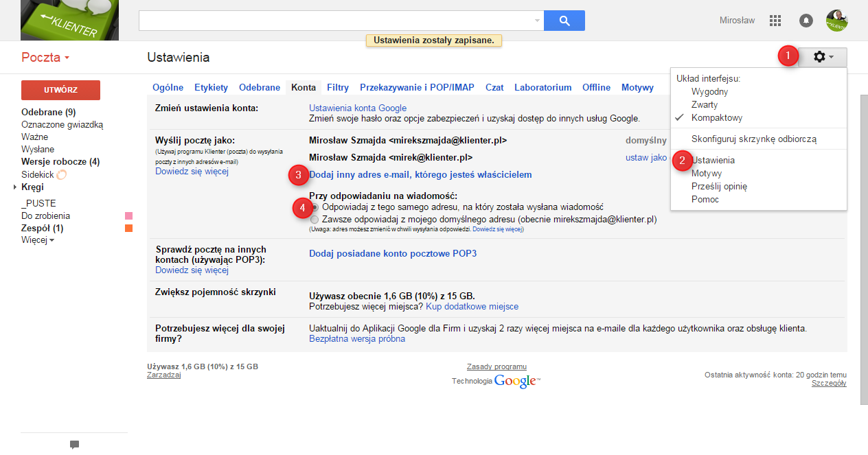This screenshot has height=455, width=868.
Task: Select reply from the same address option
Action: coord(315,207)
